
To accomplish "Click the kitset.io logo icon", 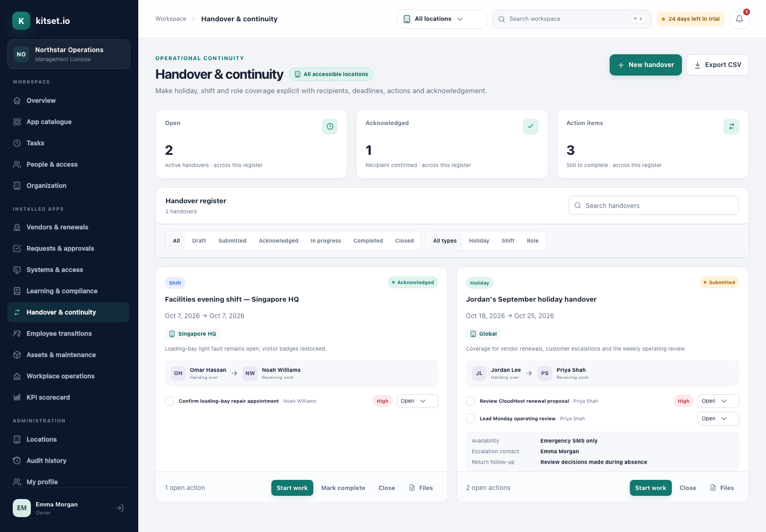I will pos(21,21).
